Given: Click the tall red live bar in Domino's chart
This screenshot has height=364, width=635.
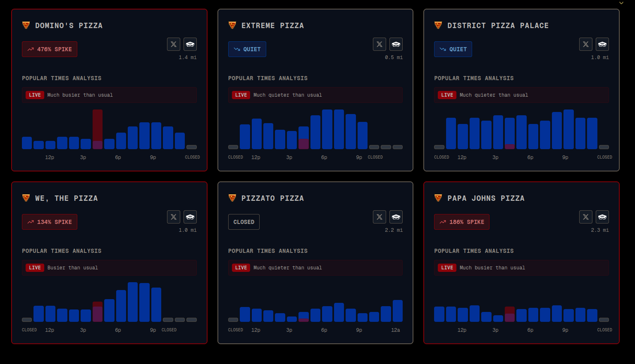Looking at the screenshot, I should tap(98, 129).
